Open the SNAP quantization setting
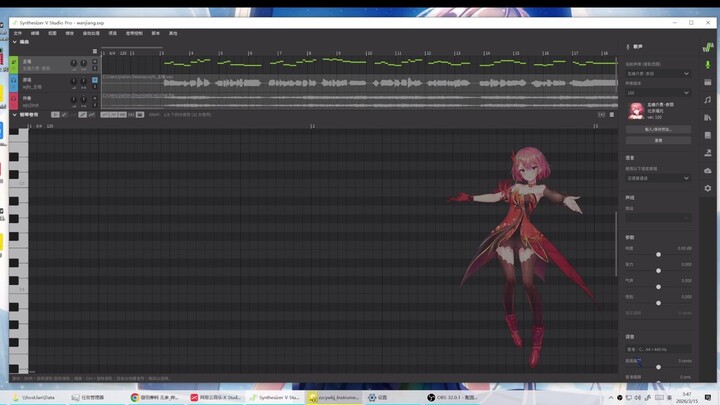 coord(187,115)
